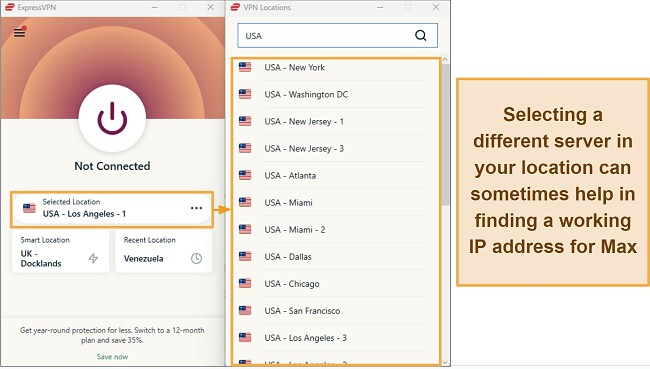Connect to Smart Location UK - Docklands
650x369 pixels.
pos(61,252)
